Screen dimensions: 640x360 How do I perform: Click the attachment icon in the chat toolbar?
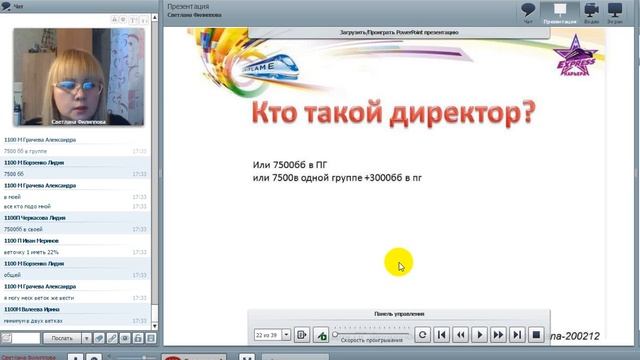[99, 338]
